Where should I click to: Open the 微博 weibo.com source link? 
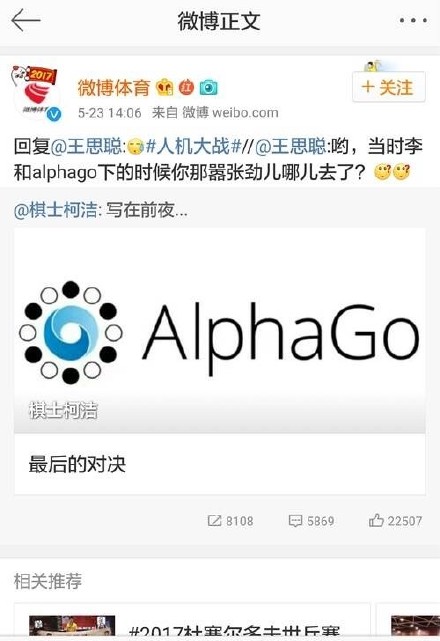[x=230, y=112]
